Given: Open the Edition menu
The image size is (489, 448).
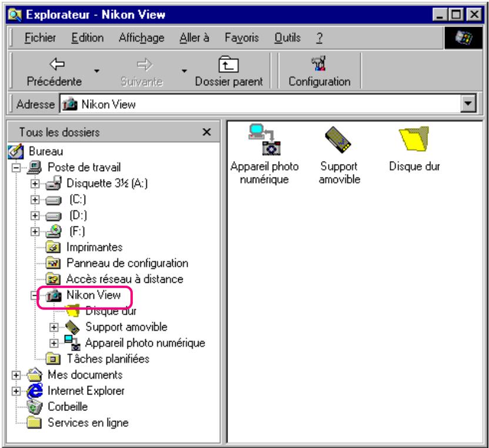Looking at the screenshot, I should click(x=88, y=38).
